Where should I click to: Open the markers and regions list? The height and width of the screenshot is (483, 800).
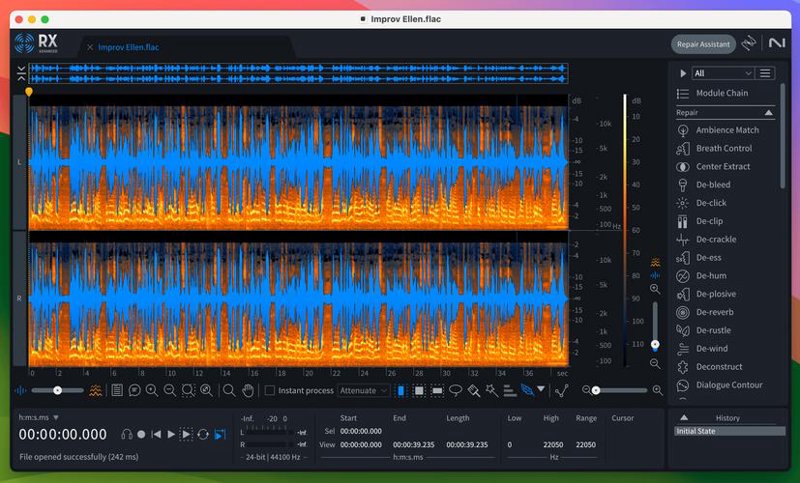pyautogui.click(x=117, y=391)
